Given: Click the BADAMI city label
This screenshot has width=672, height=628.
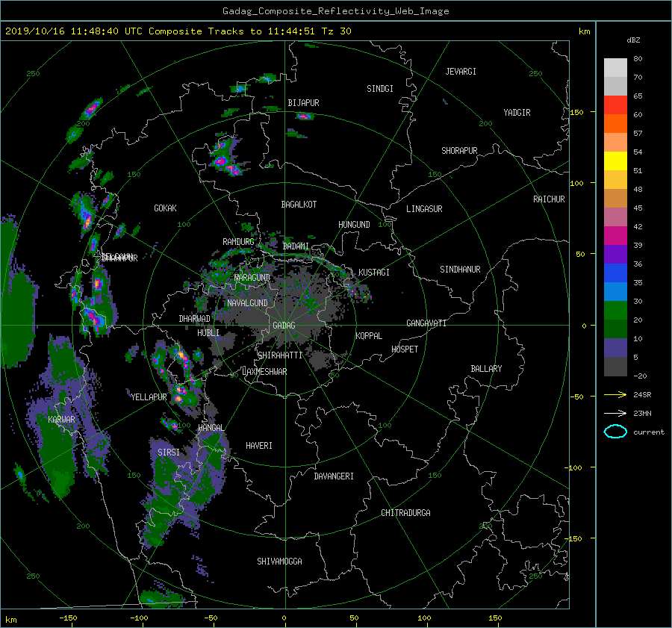Looking at the screenshot, I should (296, 246).
